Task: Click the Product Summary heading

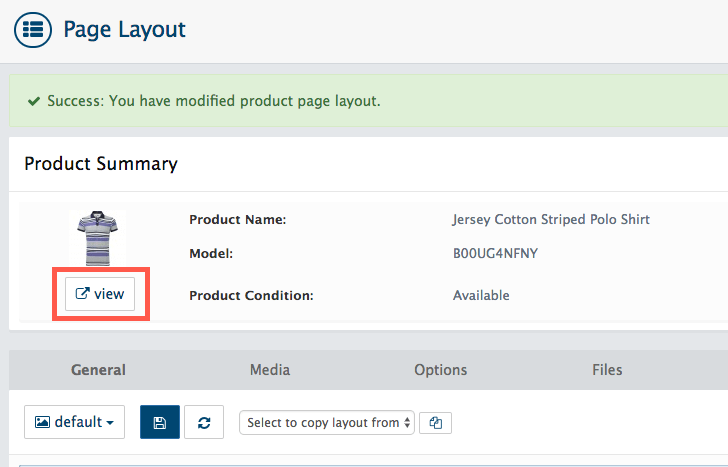Action: (x=101, y=164)
